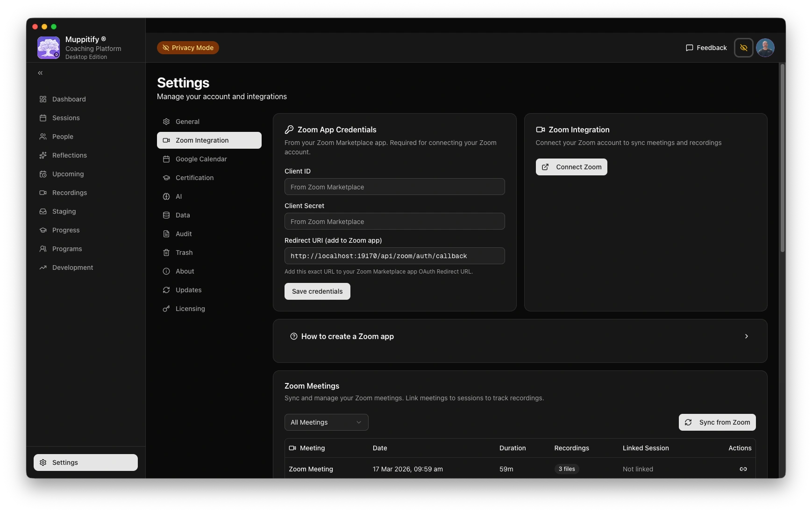Open Reflections from the sidebar
The image size is (812, 513).
(x=69, y=155)
